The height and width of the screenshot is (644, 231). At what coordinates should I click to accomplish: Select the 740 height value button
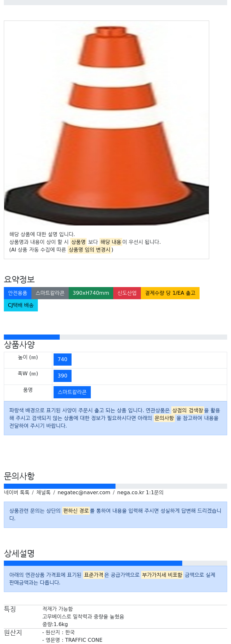63,360
